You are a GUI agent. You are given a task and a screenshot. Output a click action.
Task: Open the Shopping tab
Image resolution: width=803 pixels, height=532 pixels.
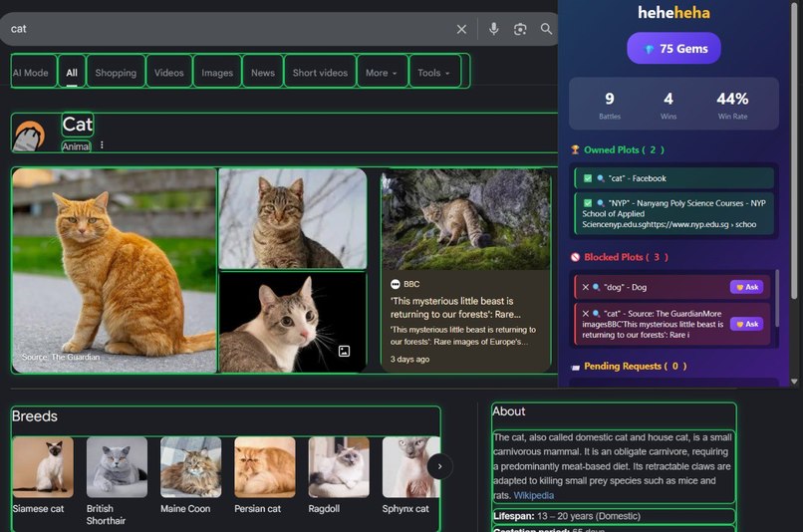pos(116,73)
